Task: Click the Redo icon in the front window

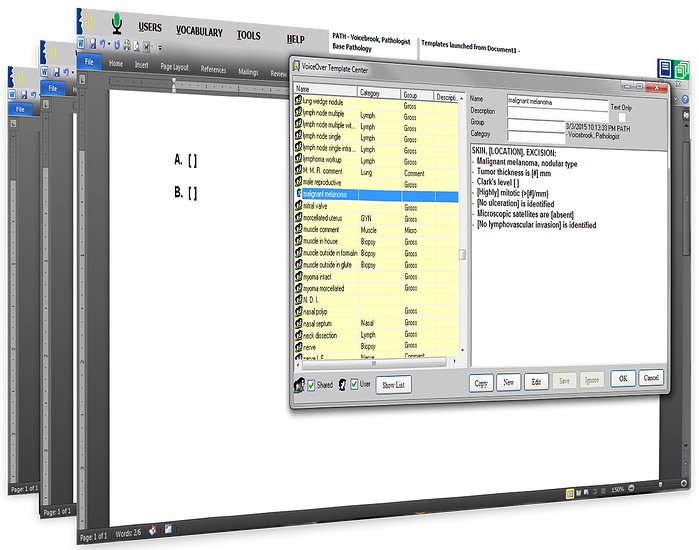Action: [117, 45]
